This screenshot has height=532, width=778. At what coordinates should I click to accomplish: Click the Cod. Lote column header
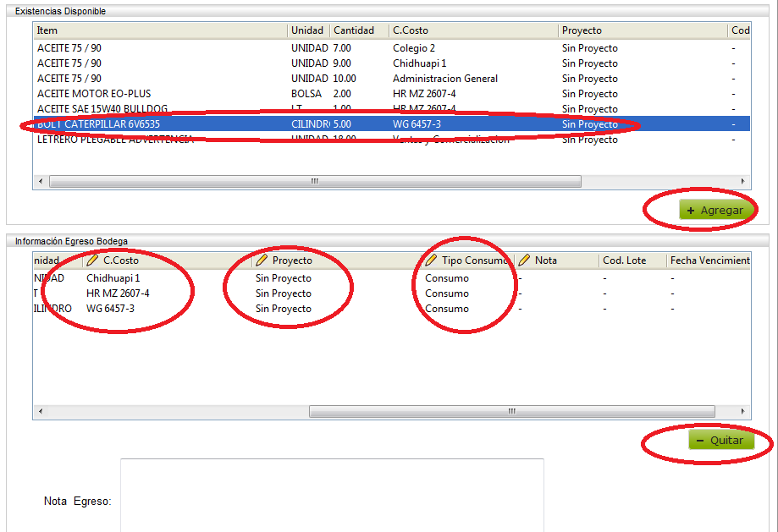click(x=632, y=261)
